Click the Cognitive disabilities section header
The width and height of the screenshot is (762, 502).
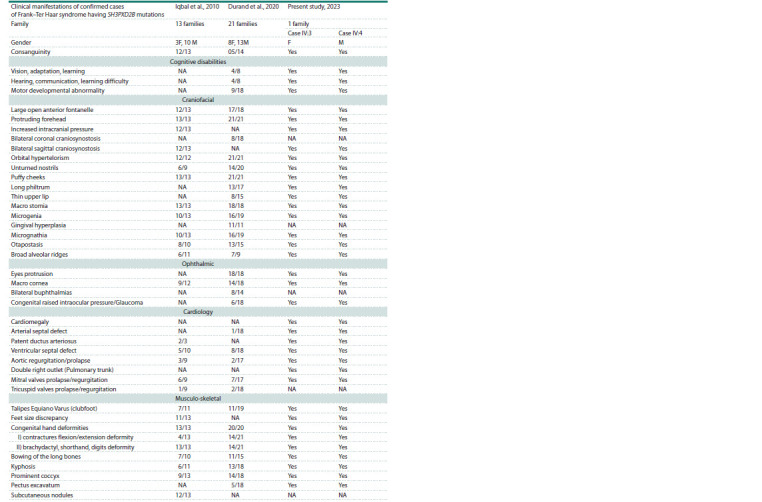click(198, 62)
